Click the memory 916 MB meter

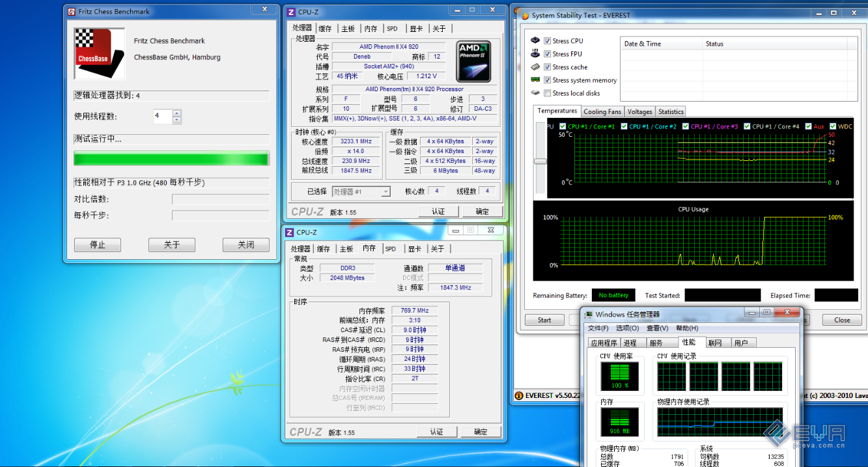pyautogui.click(x=620, y=422)
